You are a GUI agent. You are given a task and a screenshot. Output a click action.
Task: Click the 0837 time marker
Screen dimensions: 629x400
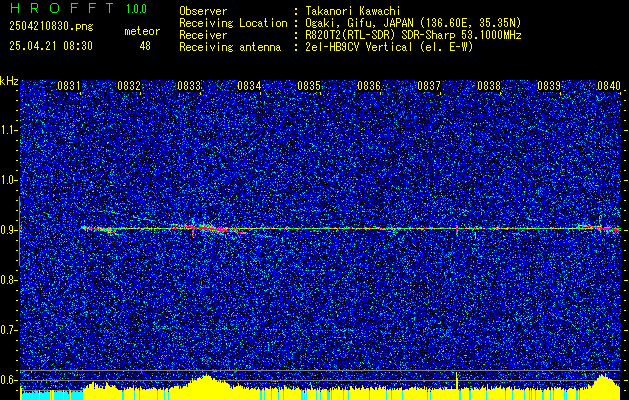coord(429,86)
